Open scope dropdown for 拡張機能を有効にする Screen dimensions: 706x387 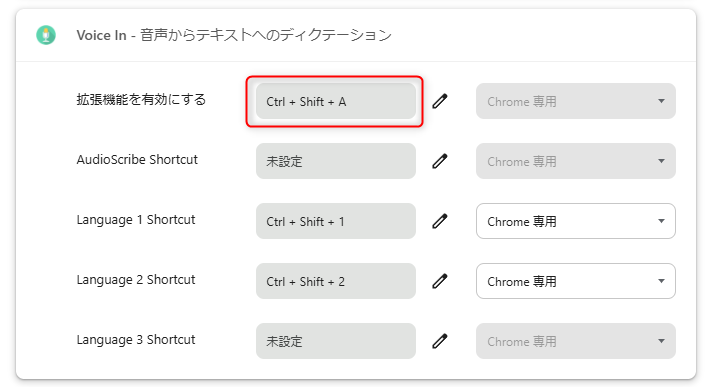point(575,101)
